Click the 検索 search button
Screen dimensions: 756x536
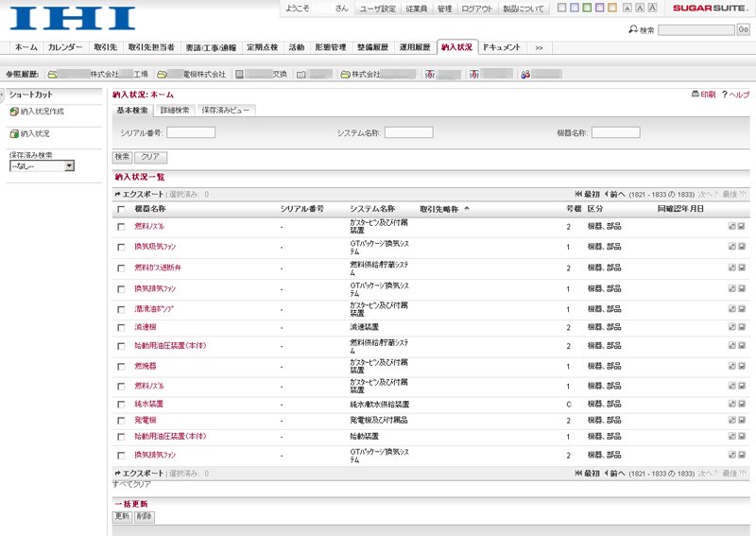tap(123, 157)
